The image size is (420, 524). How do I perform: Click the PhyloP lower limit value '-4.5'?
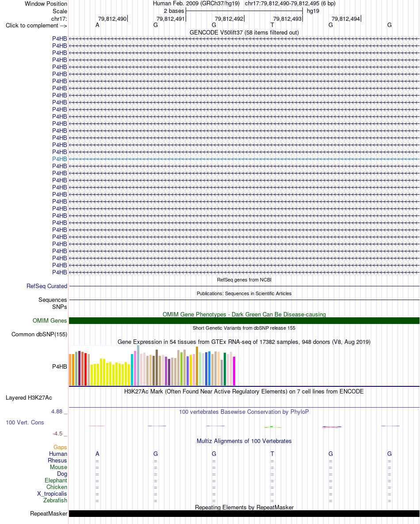pyautogui.click(x=57, y=433)
